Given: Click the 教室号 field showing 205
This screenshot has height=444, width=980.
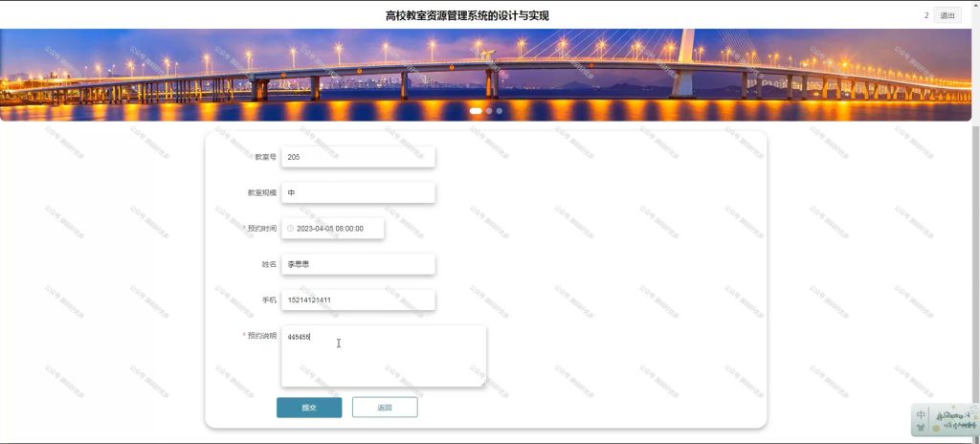Looking at the screenshot, I should 358,157.
